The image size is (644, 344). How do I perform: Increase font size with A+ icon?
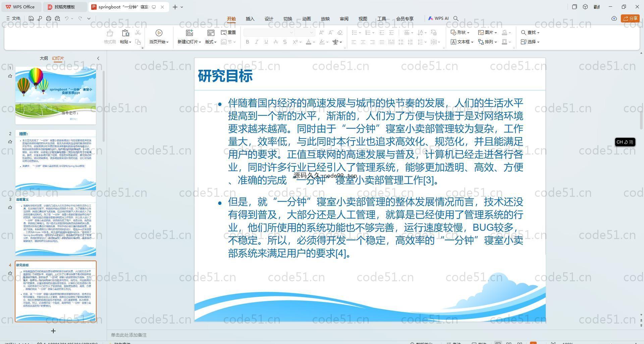[x=321, y=33]
